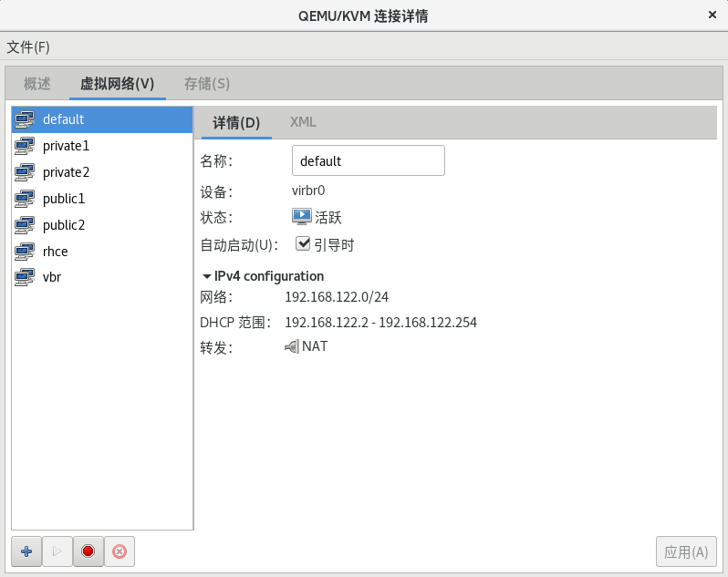Close the QEMU/KVM connection details window

coord(712,15)
